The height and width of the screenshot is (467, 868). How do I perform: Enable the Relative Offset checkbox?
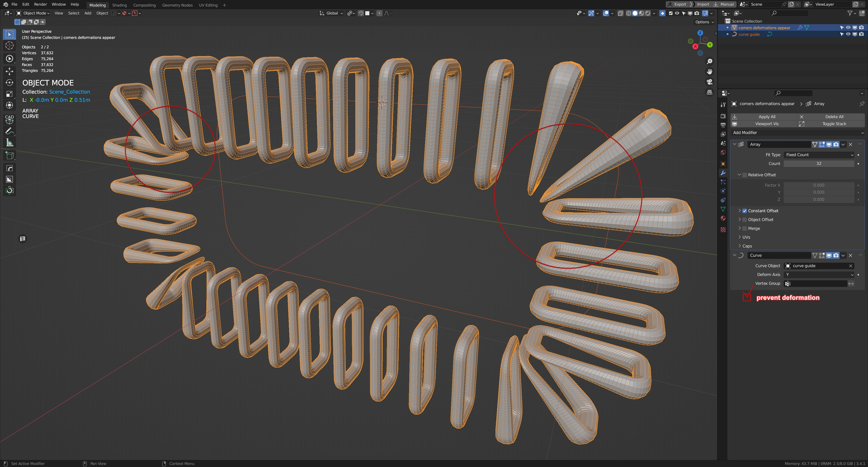pyautogui.click(x=745, y=175)
